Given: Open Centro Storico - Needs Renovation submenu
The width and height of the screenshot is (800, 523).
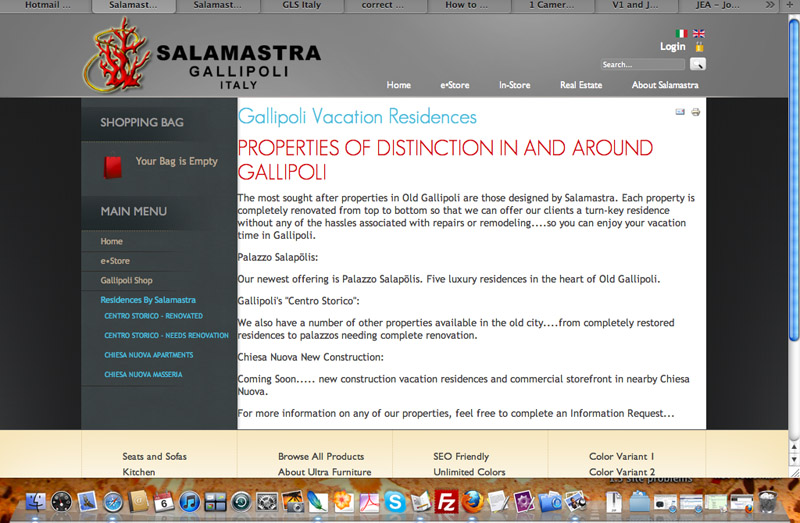Looking at the screenshot, I should click(166, 335).
